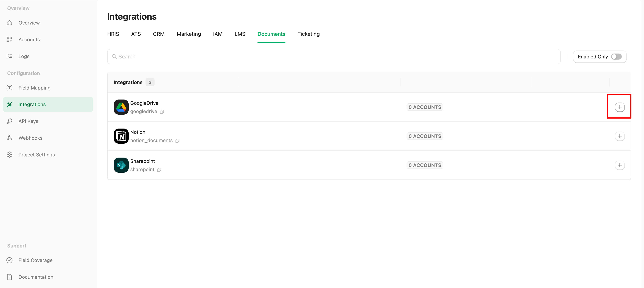This screenshot has width=644, height=288.
Task: Click the Sharepoint name text
Action: pos(143,161)
